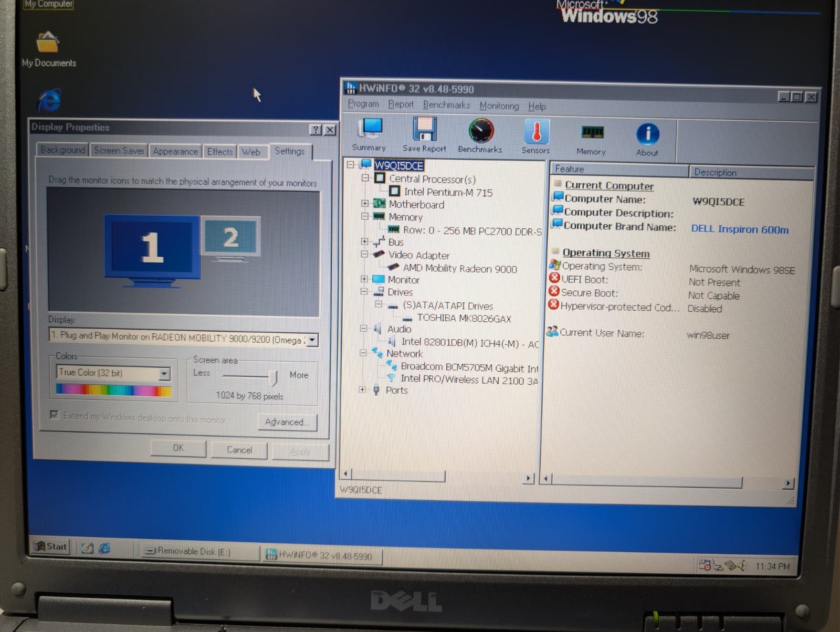Open the Internet Explorer desktop icon
The height and width of the screenshot is (632, 840).
point(50,100)
